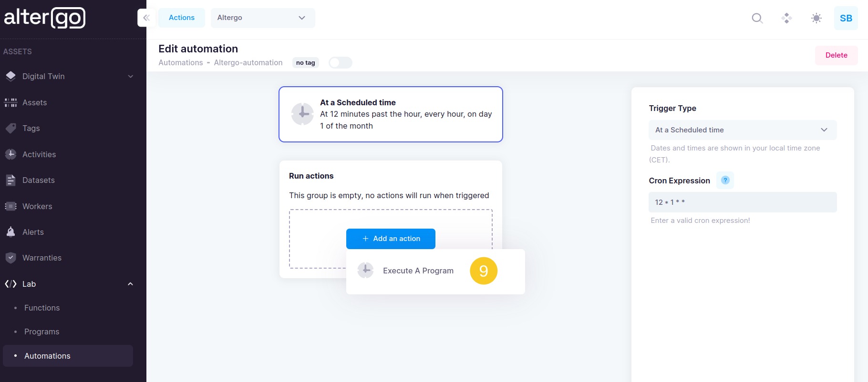The image size is (868, 382).
Task: Open the sparkle apps icon in header
Action: [786, 18]
